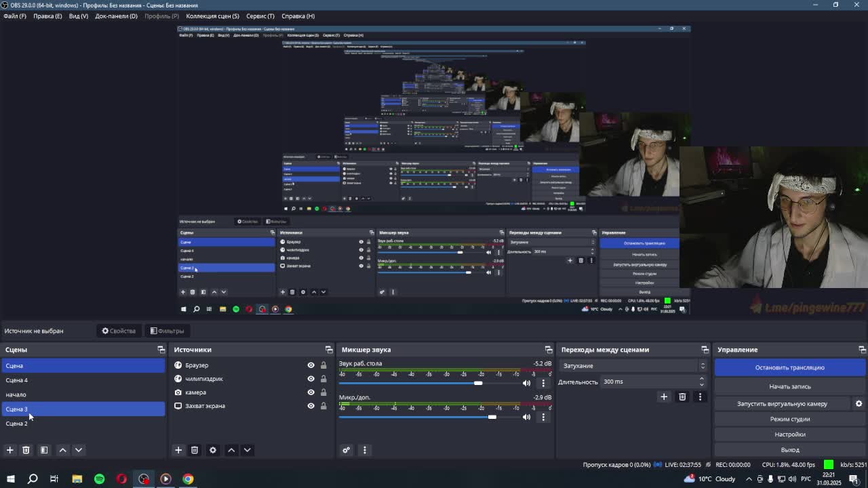
Task: Undock the Переходы между сценами panel
Action: click(x=705, y=350)
